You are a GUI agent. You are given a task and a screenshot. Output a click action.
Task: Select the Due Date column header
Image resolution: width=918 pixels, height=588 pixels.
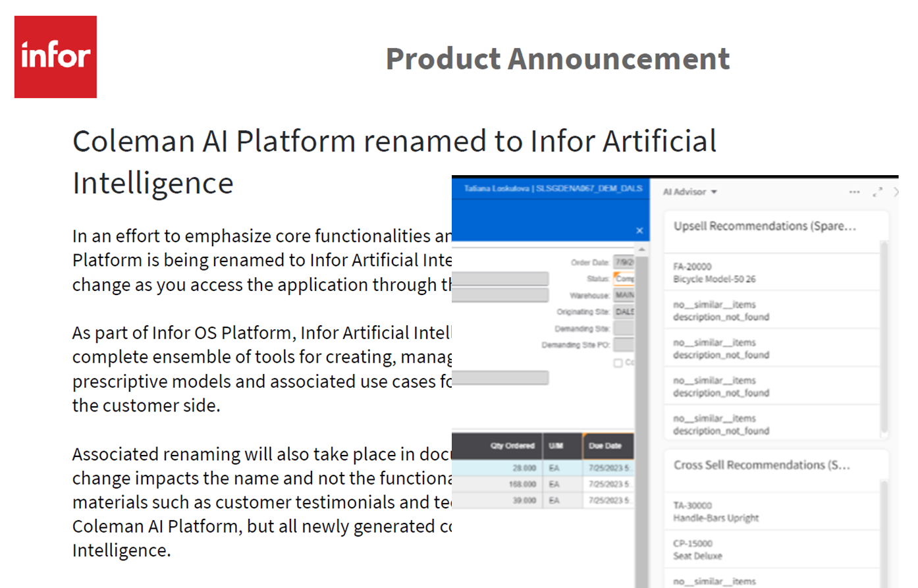point(608,446)
